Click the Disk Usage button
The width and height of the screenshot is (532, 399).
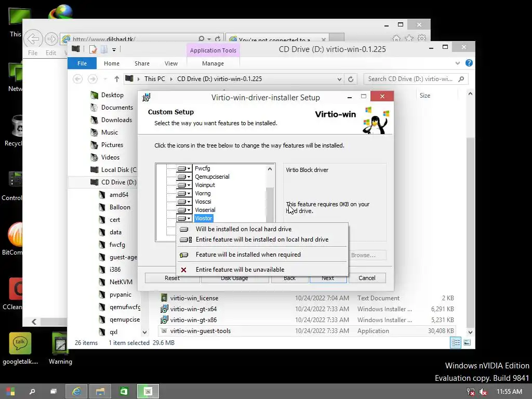234,278
